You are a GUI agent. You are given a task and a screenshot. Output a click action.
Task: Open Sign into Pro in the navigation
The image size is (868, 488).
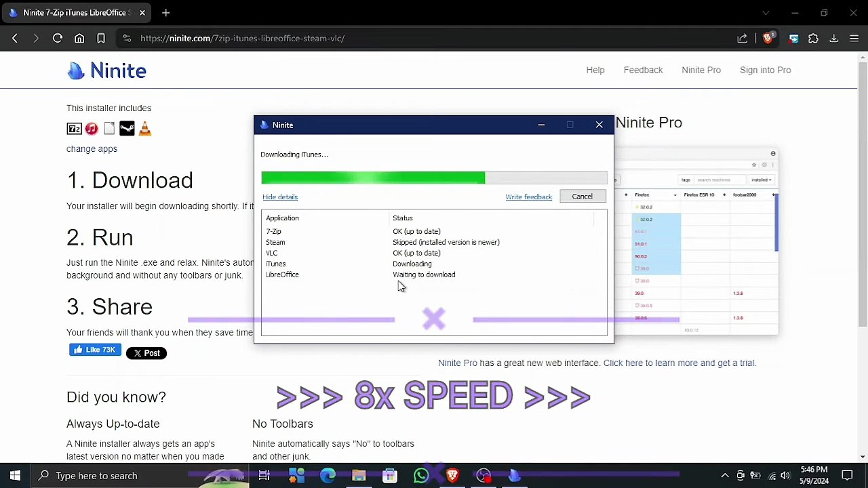(765, 70)
